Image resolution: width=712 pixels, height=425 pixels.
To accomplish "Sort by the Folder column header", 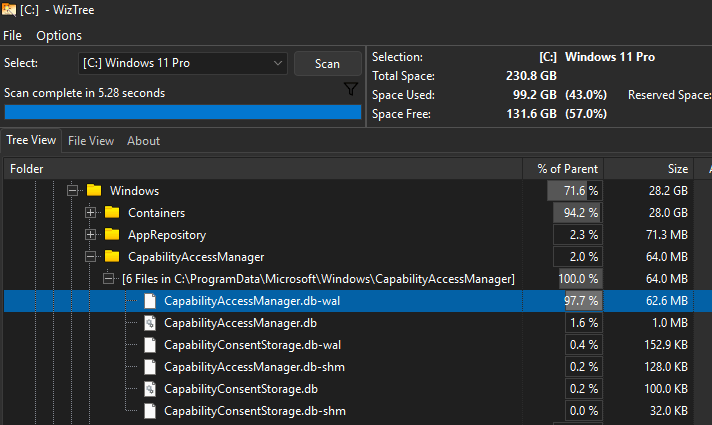I will point(262,169).
